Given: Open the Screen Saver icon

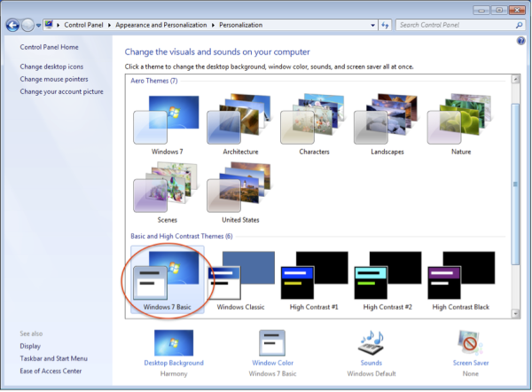Looking at the screenshot, I should pos(470,342).
